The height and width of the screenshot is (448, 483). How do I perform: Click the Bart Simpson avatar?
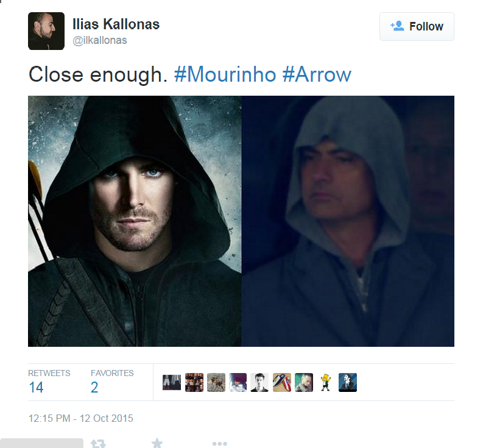coord(326,382)
